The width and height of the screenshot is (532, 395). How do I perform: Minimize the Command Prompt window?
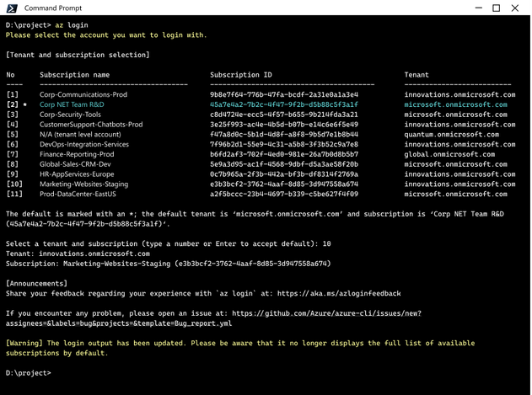tap(478, 8)
